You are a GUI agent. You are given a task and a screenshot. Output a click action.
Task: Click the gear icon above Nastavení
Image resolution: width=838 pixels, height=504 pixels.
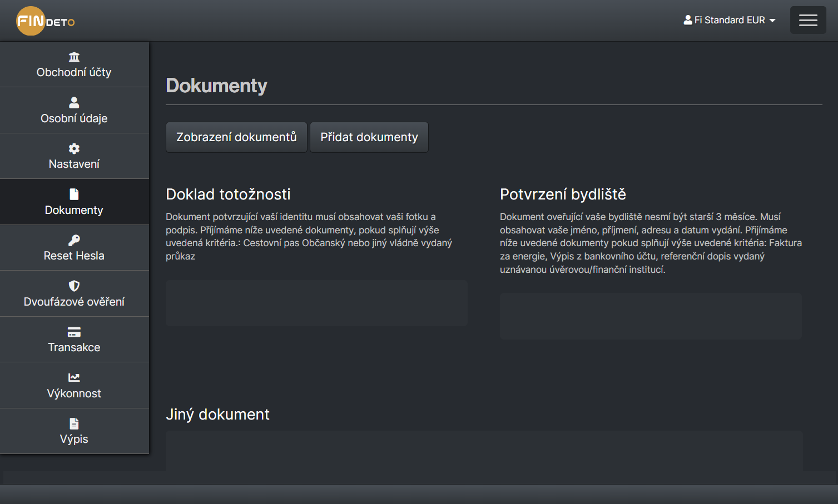(74, 148)
